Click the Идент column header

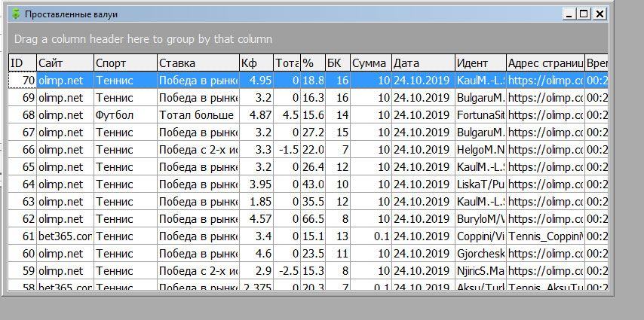pos(480,63)
